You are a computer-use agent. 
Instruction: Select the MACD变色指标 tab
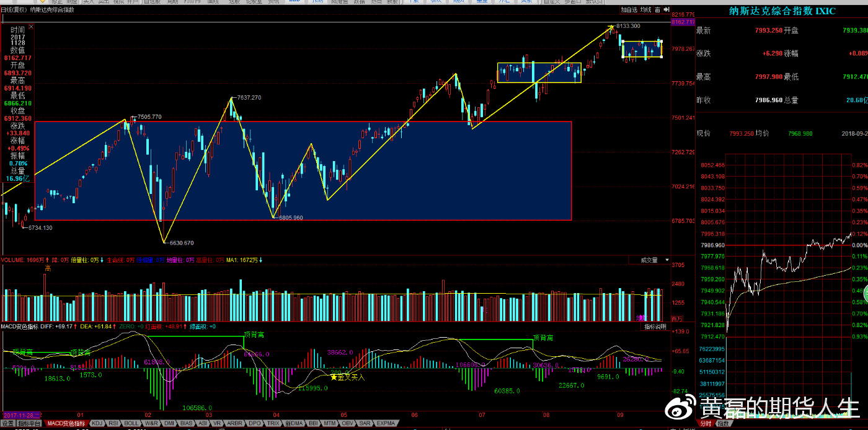click(67, 424)
